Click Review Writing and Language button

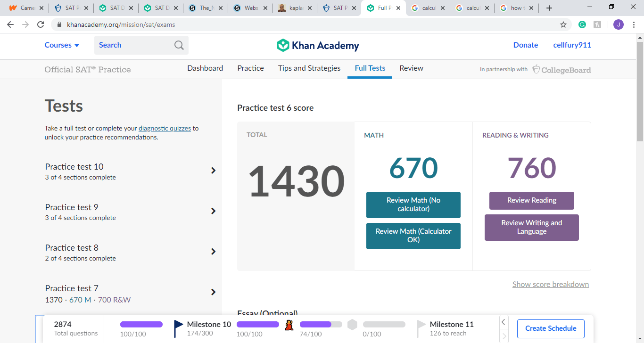pyautogui.click(x=532, y=227)
